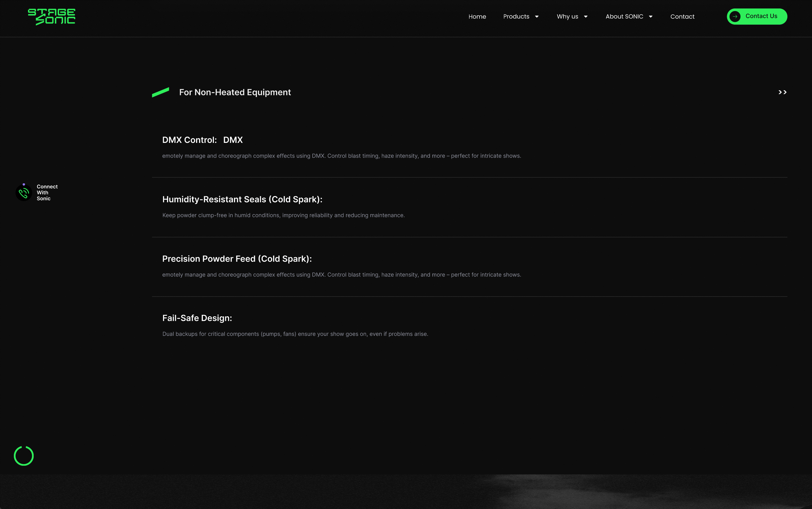This screenshot has height=509, width=812.
Task: Select the Humidity-Resistant Seals heading
Action: (242, 199)
